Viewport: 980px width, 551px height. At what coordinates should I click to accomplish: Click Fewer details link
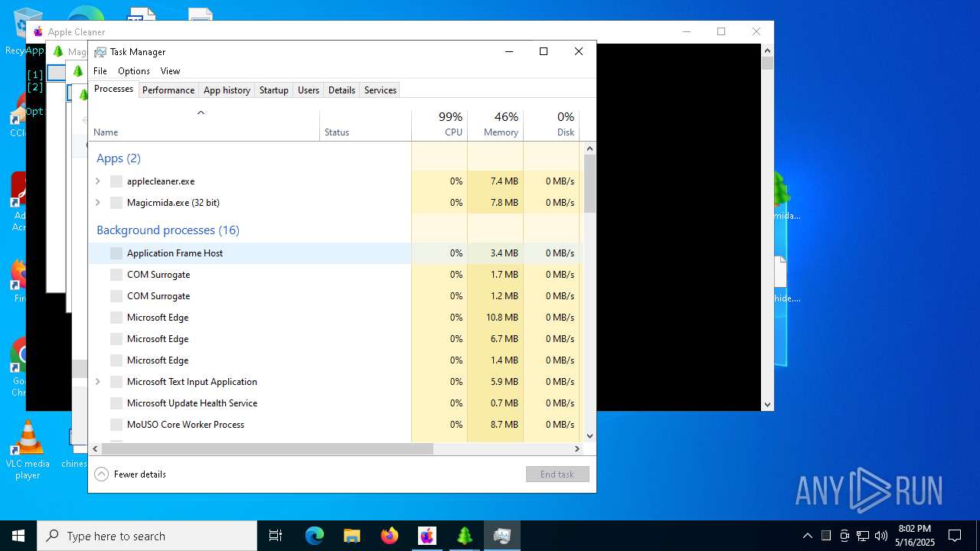(x=140, y=474)
